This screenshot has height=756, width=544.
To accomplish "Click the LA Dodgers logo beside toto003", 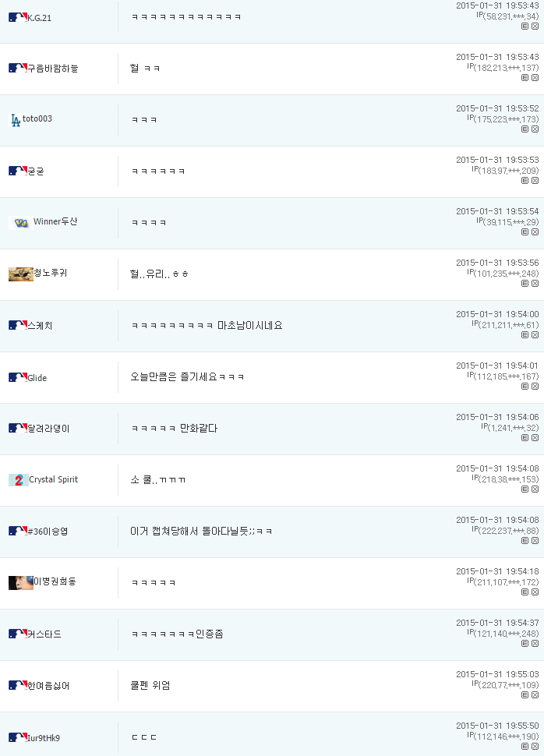I will coord(16,120).
